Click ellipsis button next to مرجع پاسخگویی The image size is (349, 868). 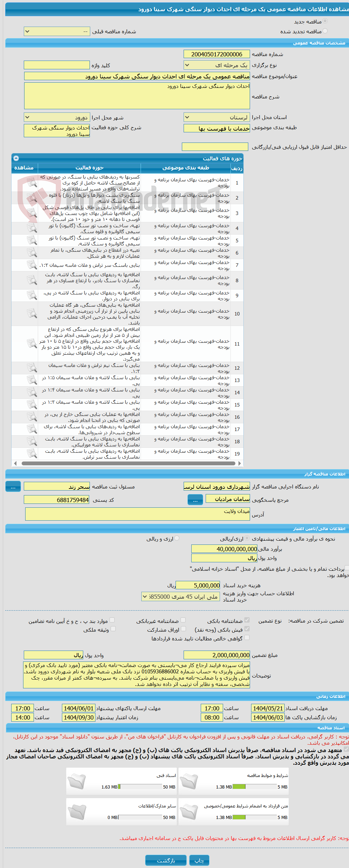point(195,500)
